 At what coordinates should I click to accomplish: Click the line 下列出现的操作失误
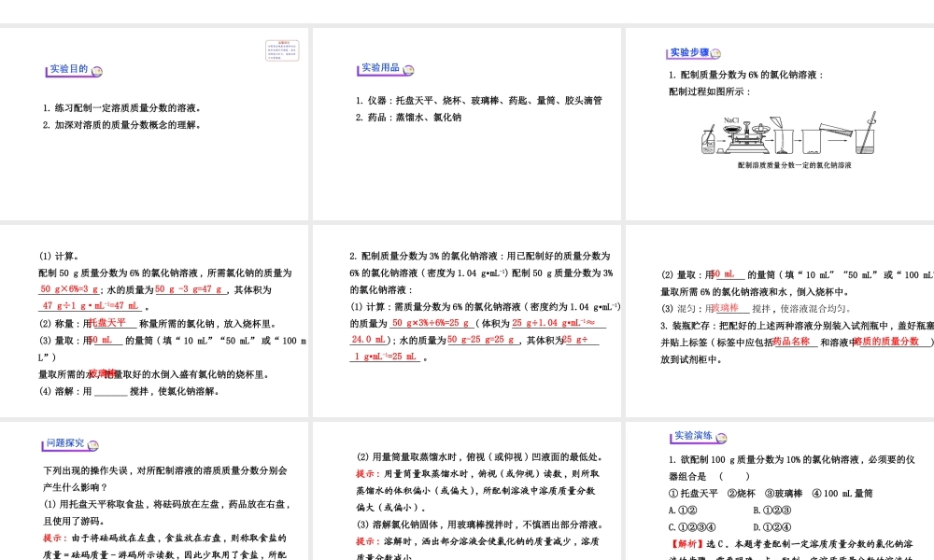point(165,470)
